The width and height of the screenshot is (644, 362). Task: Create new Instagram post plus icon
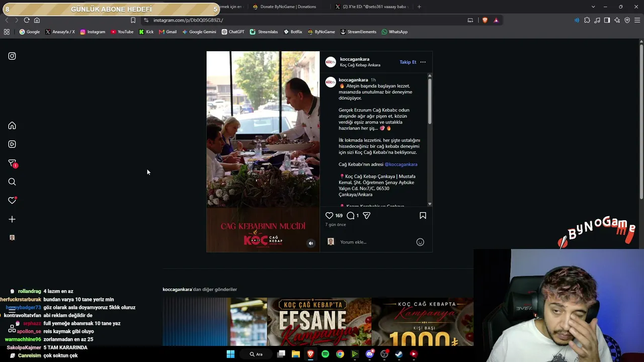click(12, 219)
